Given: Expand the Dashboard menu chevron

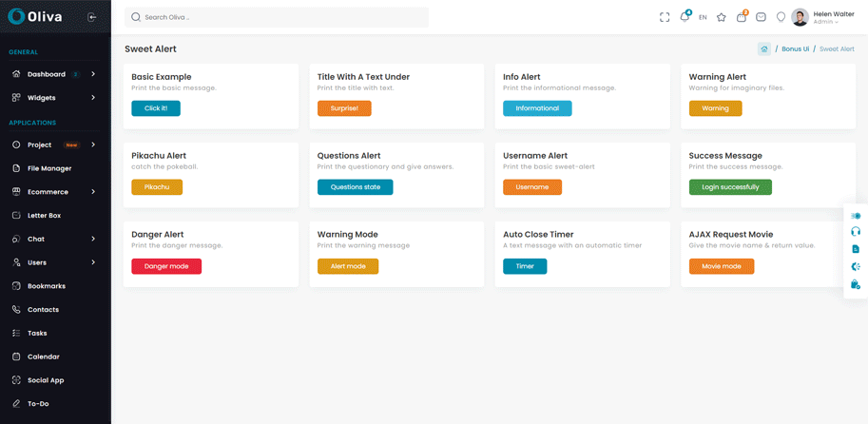Looking at the screenshot, I should point(93,74).
